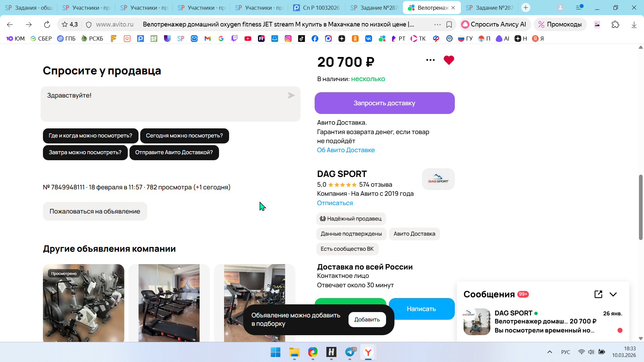Toggle the red heart favorite icon
644x362 pixels.
449,60
